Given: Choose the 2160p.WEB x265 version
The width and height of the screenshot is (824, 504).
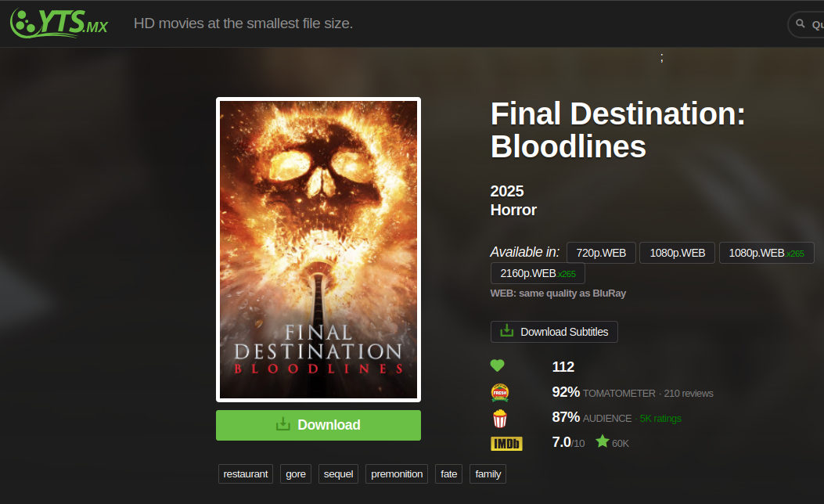Looking at the screenshot, I should tap(538, 273).
